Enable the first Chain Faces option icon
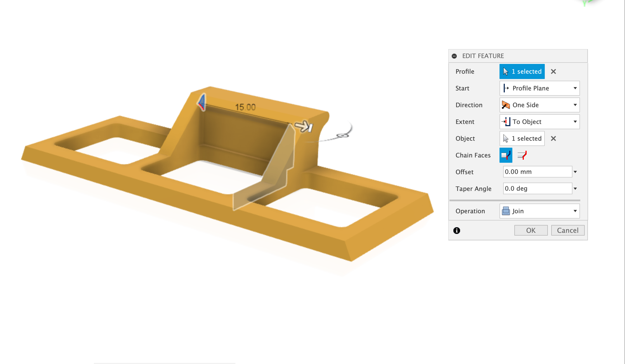This screenshot has width=625, height=364. 506,155
